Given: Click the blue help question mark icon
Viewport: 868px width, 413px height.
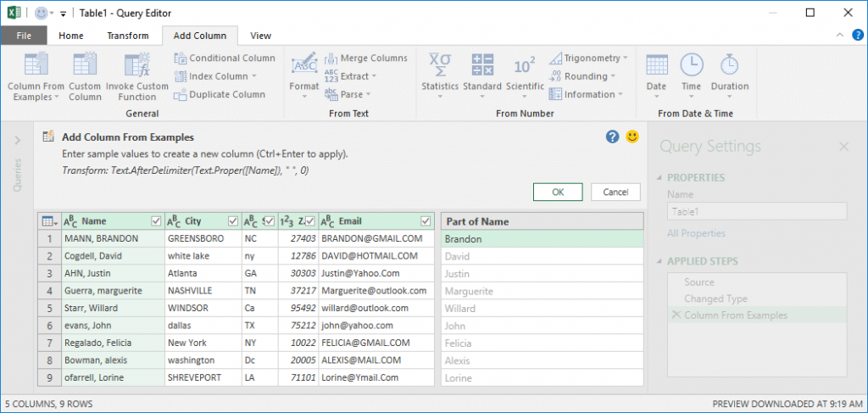Looking at the screenshot, I should point(613,137).
